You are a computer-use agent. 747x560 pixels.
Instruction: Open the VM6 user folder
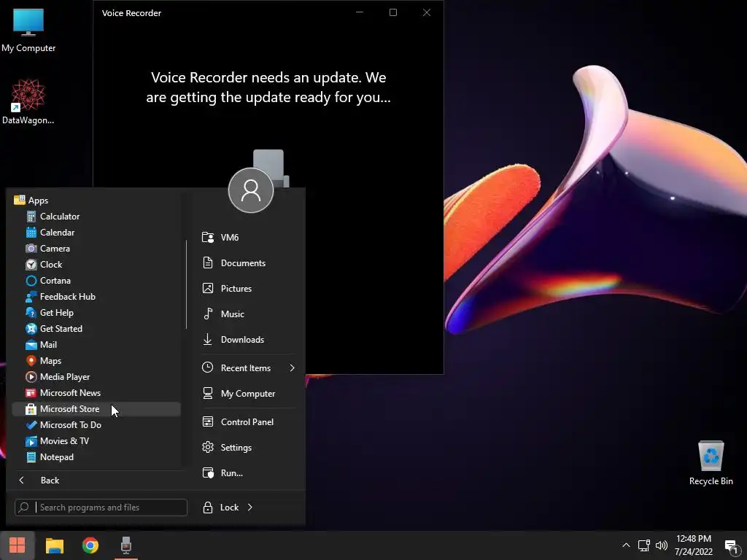click(248, 237)
